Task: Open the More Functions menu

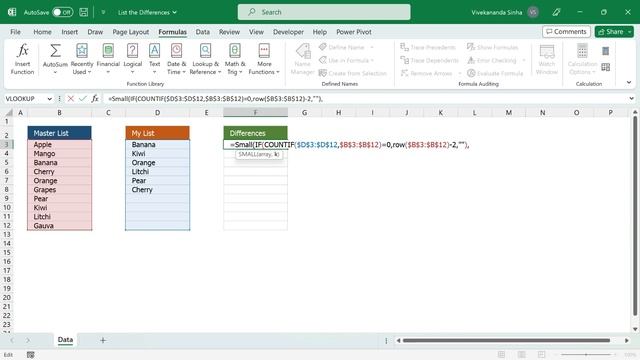Action: 264,60
